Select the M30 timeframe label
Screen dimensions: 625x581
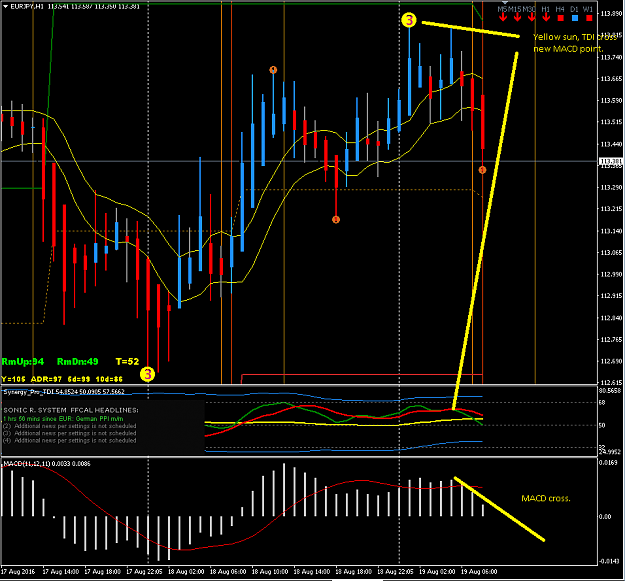529,9
